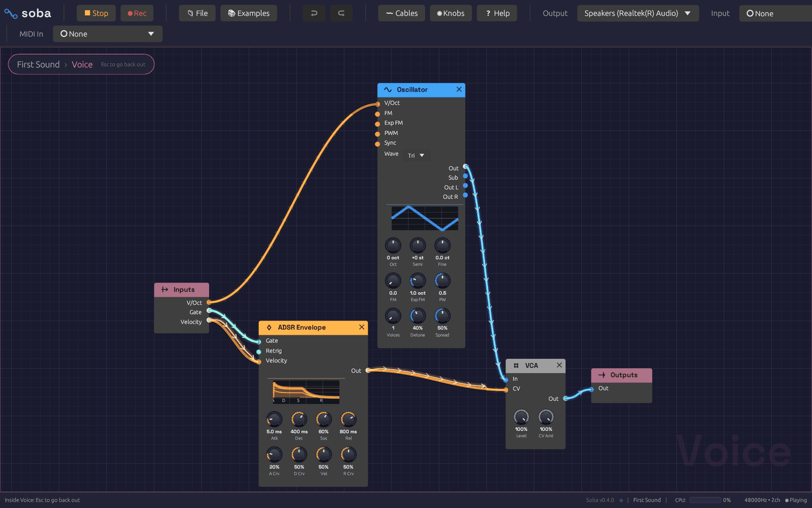Viewport: 812px width, 508px height.
Task: Click the VCA CV Amt knob
Action: click(x=546, y=417)
